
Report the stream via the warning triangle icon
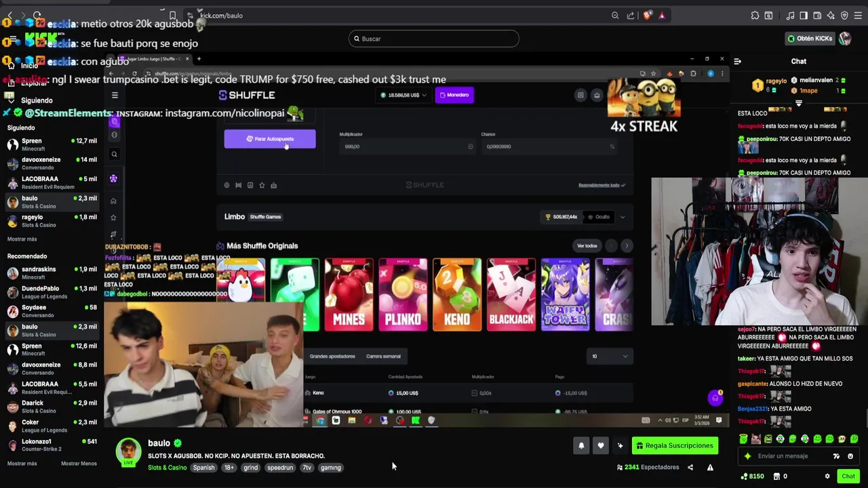(710, 467)
